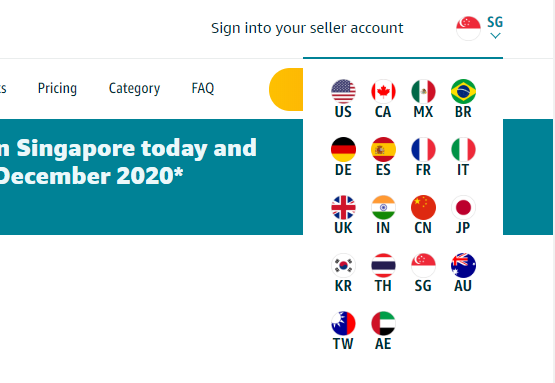555x383 pixels.
Task: Click the yellow rounded button
Action: pyautogui.click(x=286, y=89)
